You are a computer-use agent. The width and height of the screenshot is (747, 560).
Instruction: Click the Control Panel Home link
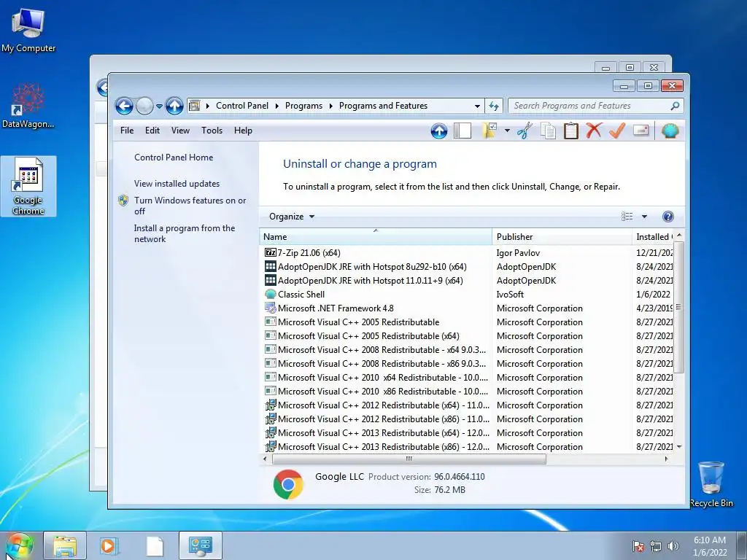[174, 157]
